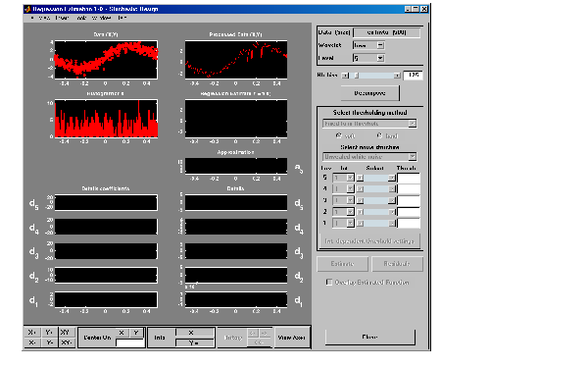Click the Decompose button
This screenshot has height=367, width=588.
point(369,93)
